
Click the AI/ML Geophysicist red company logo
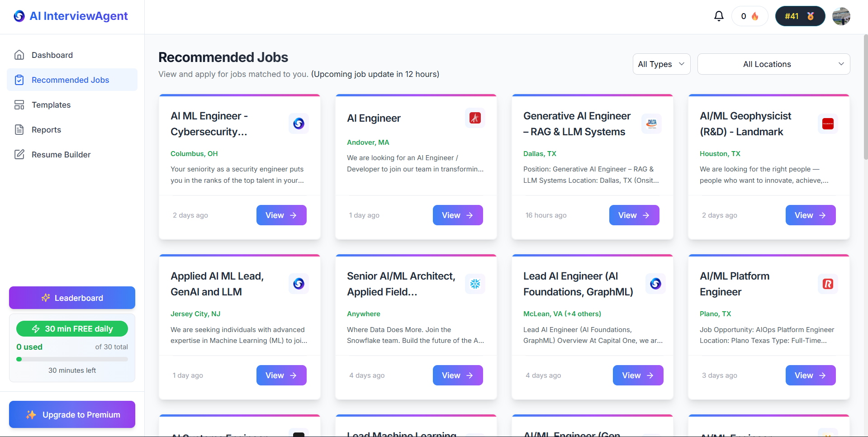coord(828,123)
